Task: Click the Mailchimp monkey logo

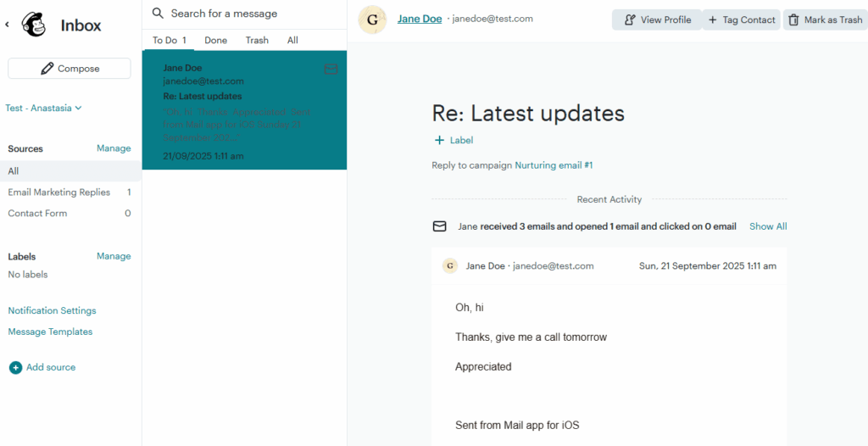Action: pyautogui.click(x=34, y=25)
